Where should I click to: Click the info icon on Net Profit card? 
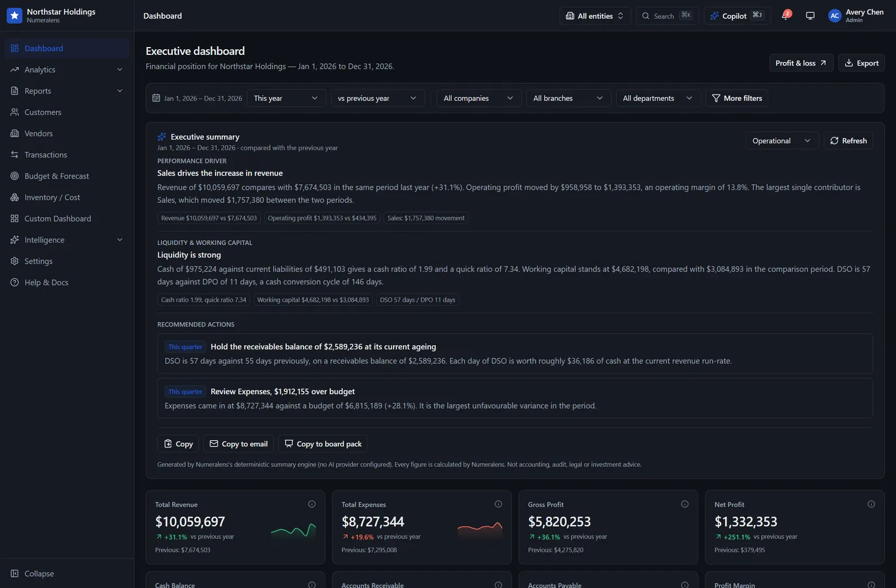[x=871, y=504]
